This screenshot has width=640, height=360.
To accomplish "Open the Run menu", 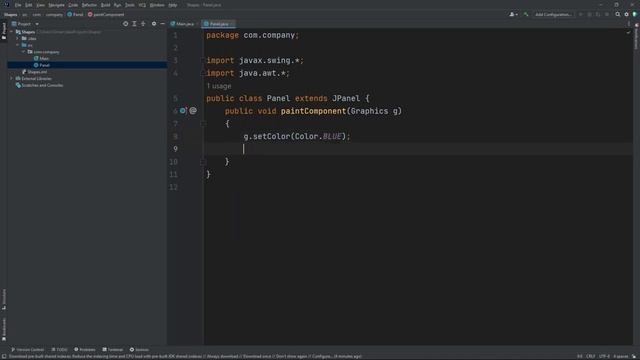I will pyautogui.click(x=118, y=5).
